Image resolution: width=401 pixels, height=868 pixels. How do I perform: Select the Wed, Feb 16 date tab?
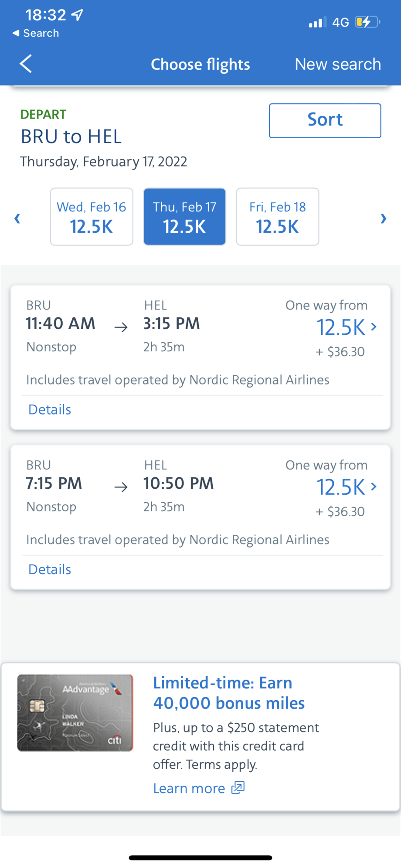point(92,217)
